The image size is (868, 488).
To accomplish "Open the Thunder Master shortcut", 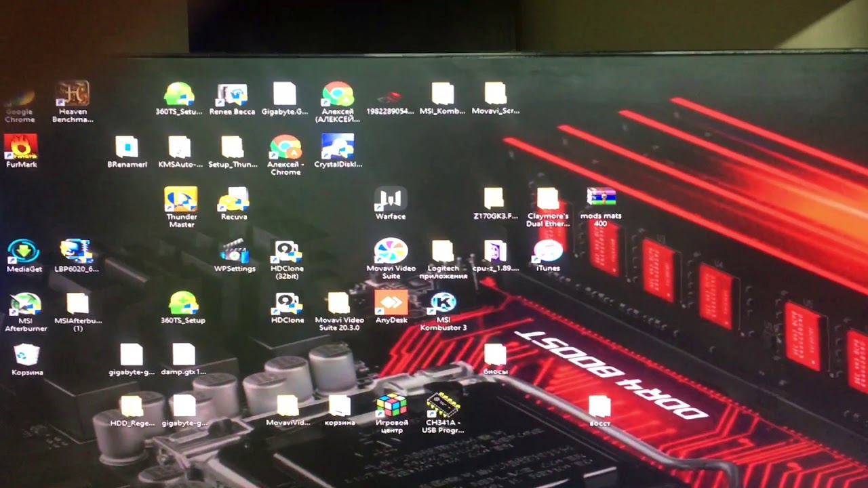I will [x=181, y=207].
